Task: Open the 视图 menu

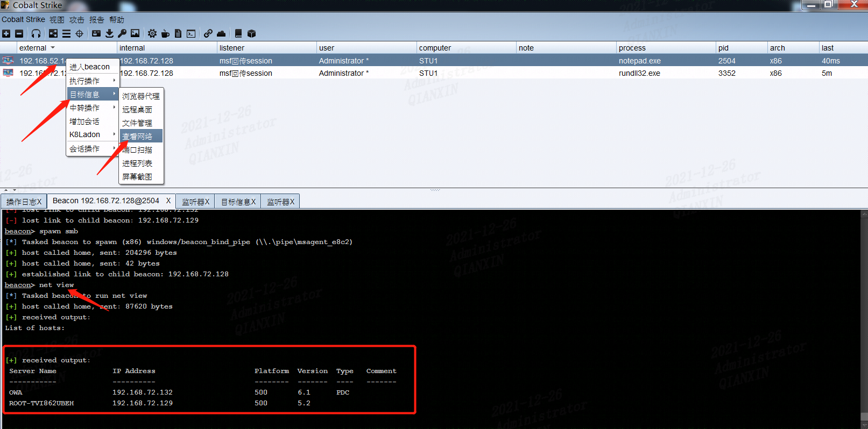Action: pos(57,20)
